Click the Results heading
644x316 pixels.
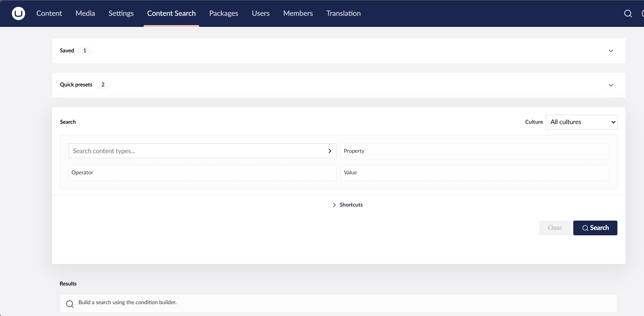[x=68, y=284]
